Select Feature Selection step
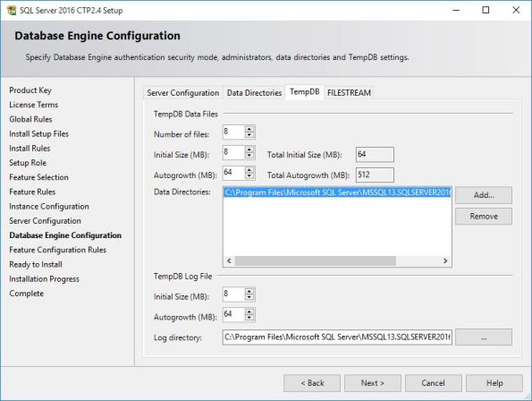Image resolution: width=532 pixels, height=401 pixels. click(x=38, y=177)
